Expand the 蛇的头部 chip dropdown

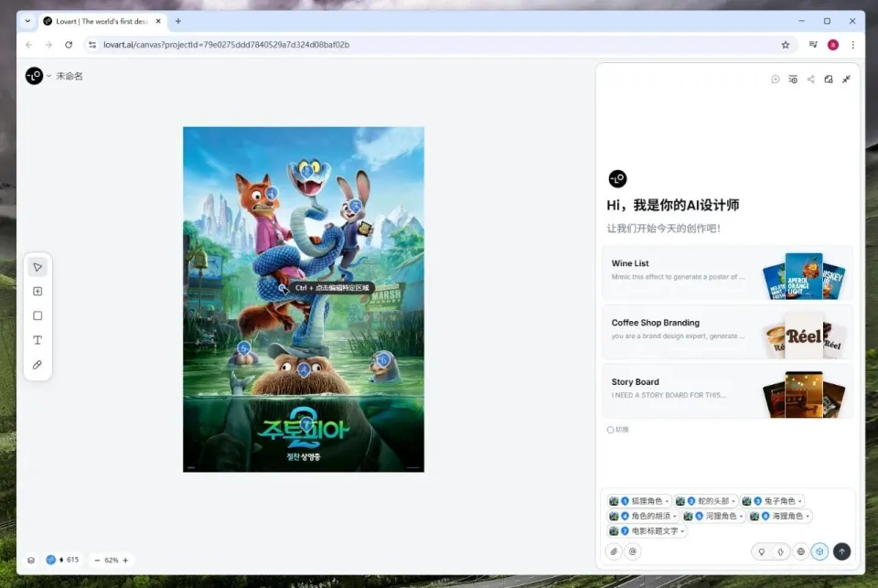click(733, 500)
